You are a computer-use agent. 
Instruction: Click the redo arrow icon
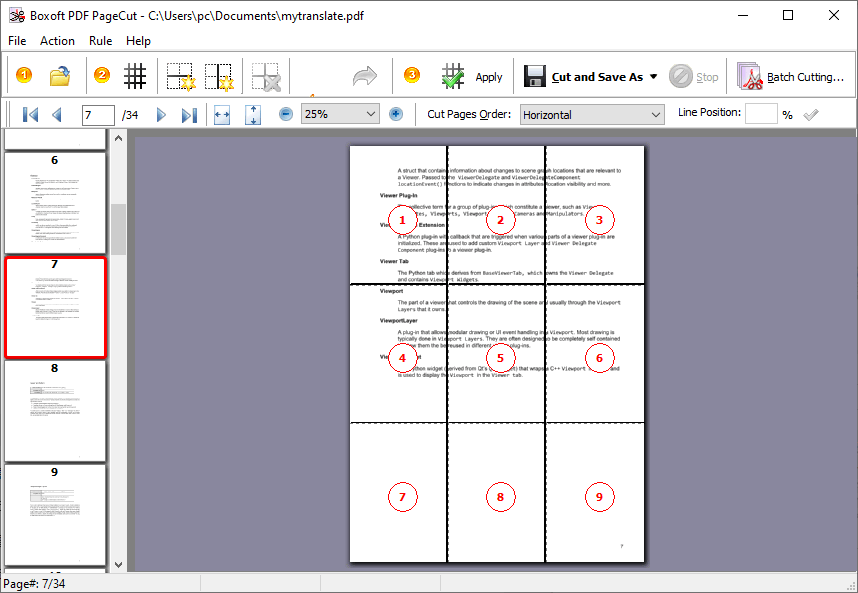coord(364,76)
